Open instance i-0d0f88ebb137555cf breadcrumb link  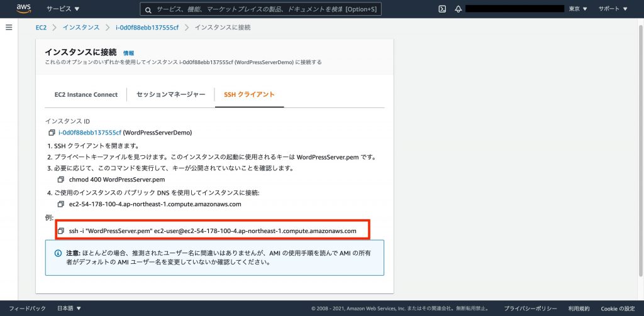point(147,28)
